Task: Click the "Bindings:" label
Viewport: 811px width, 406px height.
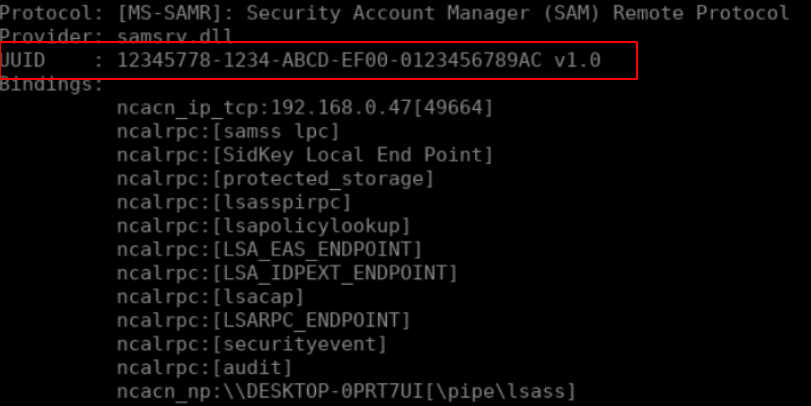Action: pos(52,84)
